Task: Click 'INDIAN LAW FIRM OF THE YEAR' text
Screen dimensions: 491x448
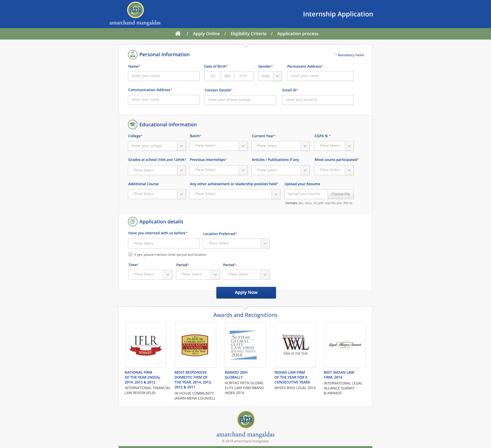Action: 292,377
